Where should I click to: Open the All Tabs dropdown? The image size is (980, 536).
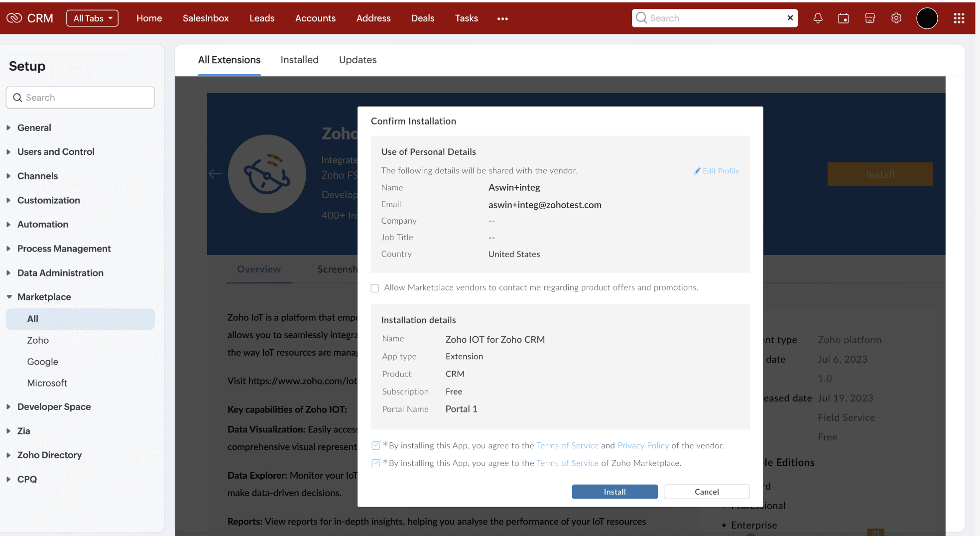point(92,18)
